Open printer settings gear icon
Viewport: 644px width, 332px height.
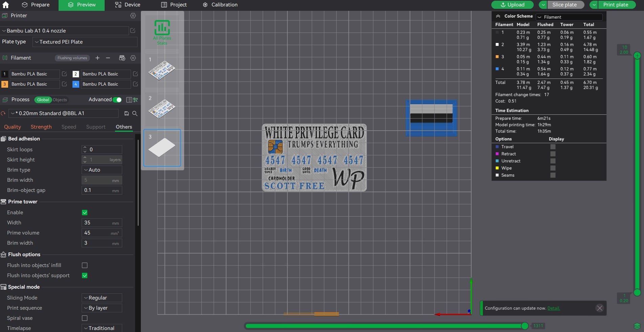[x=133, y=16]
